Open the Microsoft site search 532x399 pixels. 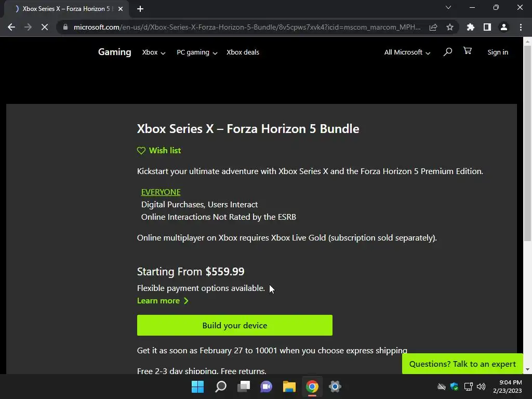pyautogui.click(x=448, y=51)
